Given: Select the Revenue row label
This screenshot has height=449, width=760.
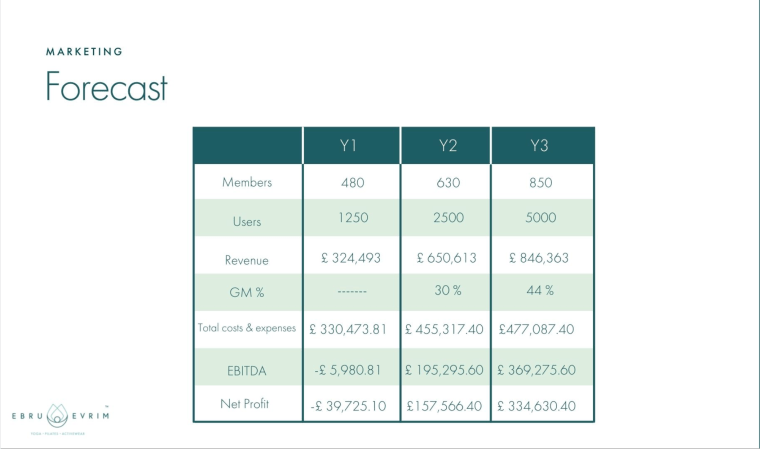Looking at the screenshot, I should 247,259.
